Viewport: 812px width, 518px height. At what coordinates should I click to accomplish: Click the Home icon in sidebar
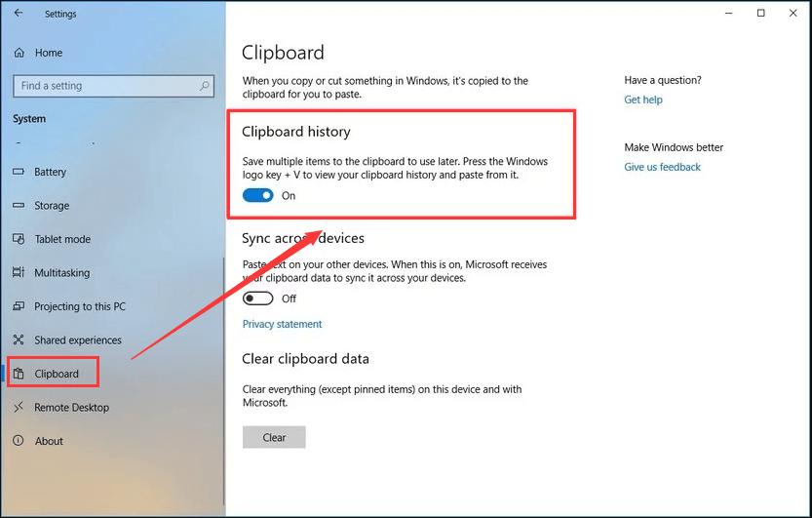[19, 53]
